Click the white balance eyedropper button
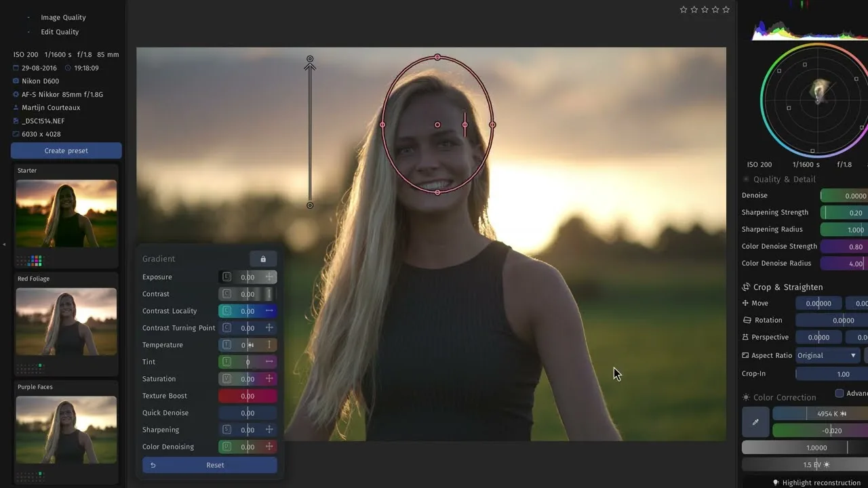Image resolution: width=868 pixels, height=488 pixels. coord(755,422)
